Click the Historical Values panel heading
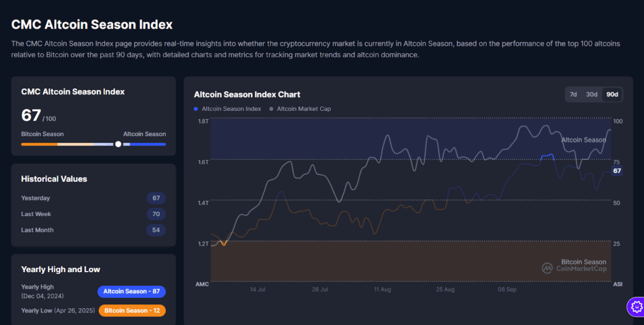 (x=54, y=179)
